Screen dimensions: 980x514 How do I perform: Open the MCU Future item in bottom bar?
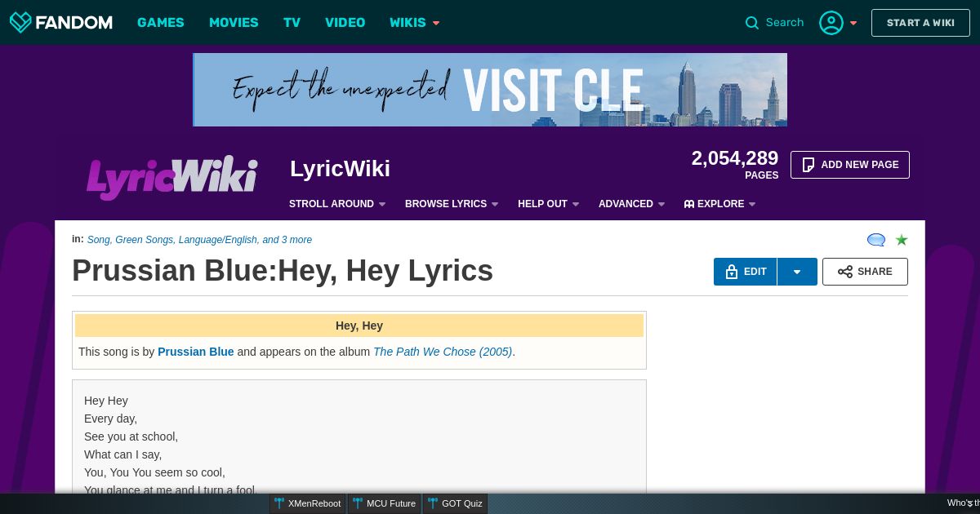pyautogui.click(x=385, y=503)
